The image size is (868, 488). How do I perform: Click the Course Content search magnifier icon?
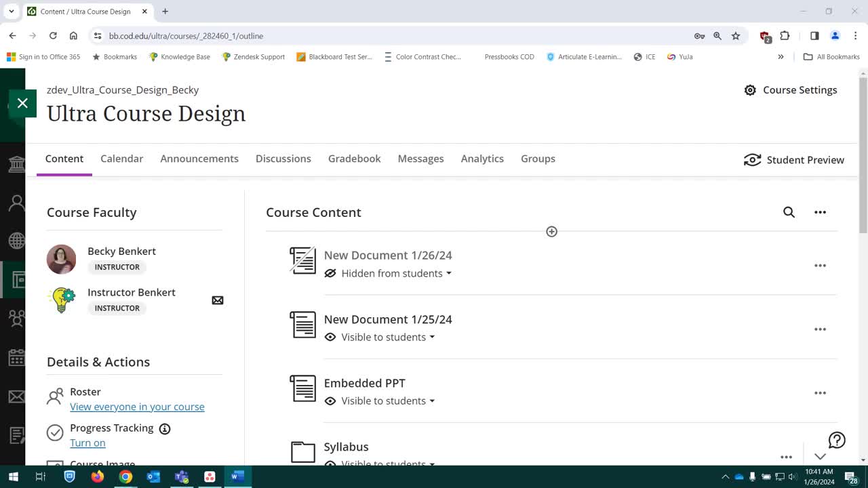click(x=789, y=212)
